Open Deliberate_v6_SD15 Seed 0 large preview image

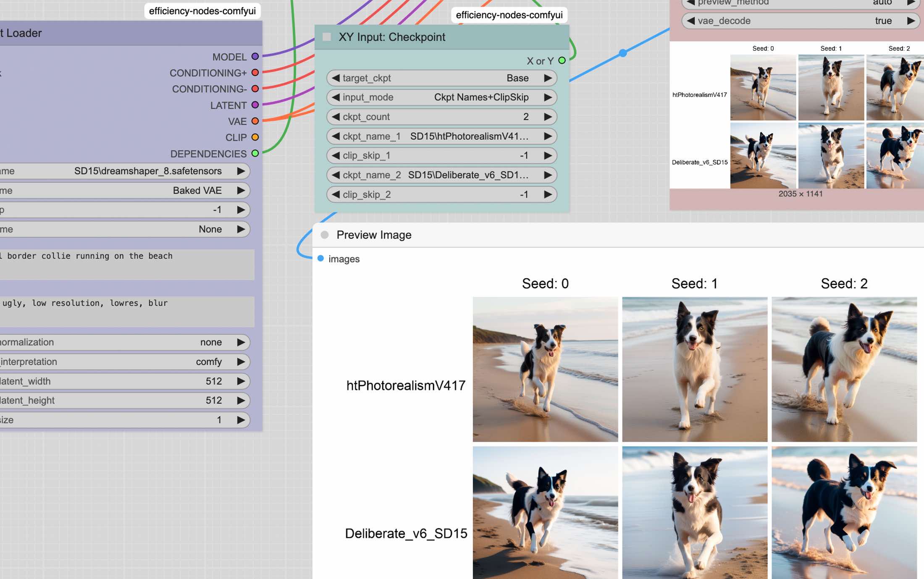(545, 513)
